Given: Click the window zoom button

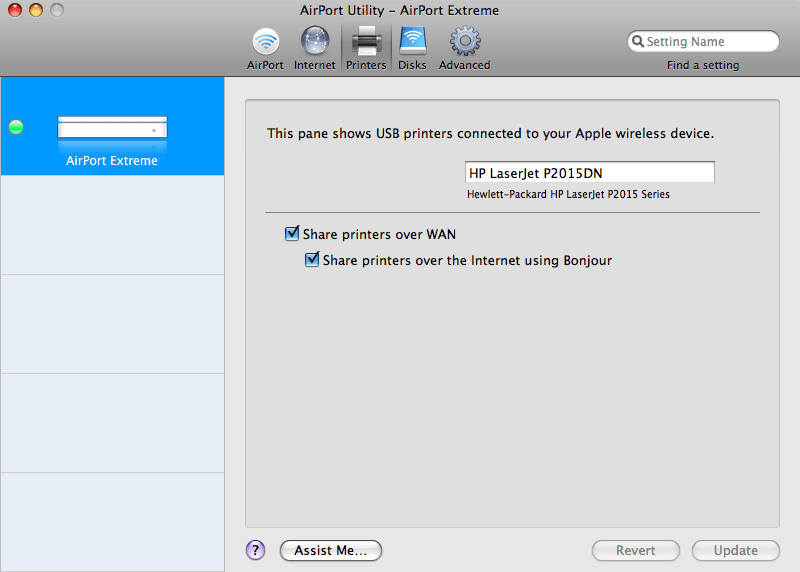Looking at the screenshot, I should pyautogui.click(x=56, y=10).
